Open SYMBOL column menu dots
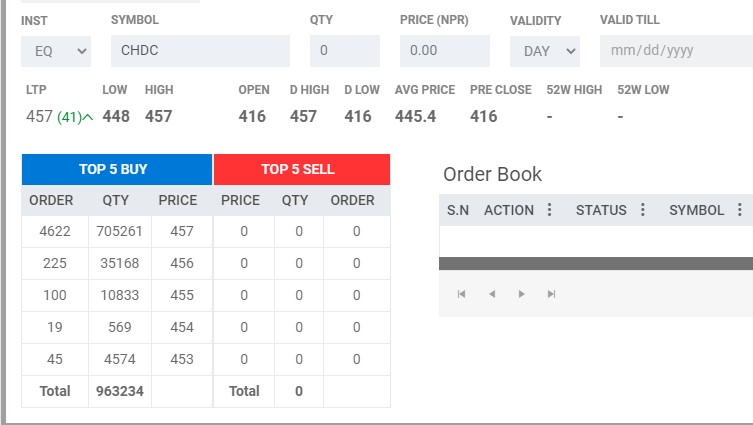 [740, 210]
